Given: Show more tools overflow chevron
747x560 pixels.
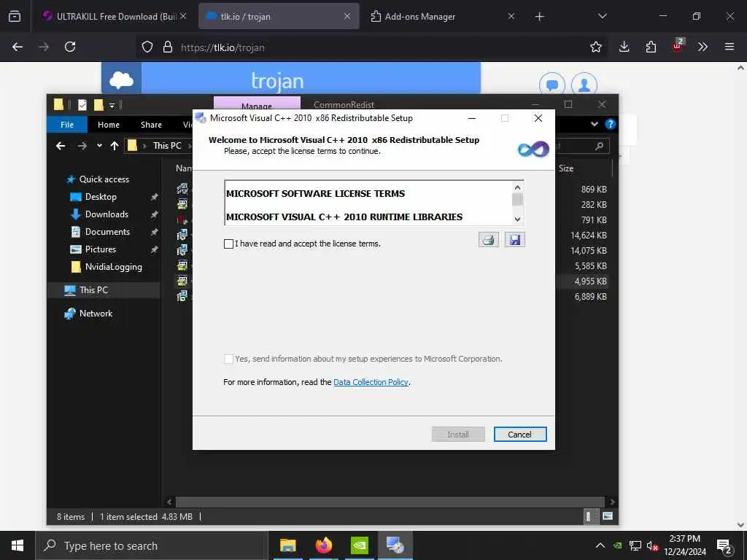Looking at the screenshot, I should (703, 47).
